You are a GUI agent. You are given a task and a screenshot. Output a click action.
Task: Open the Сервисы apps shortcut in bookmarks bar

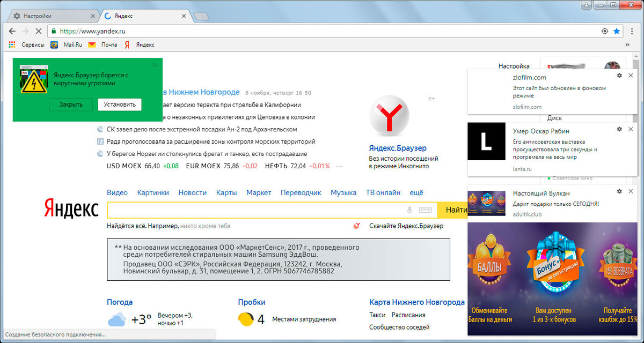pyautogui.click(x=27, y=44)
